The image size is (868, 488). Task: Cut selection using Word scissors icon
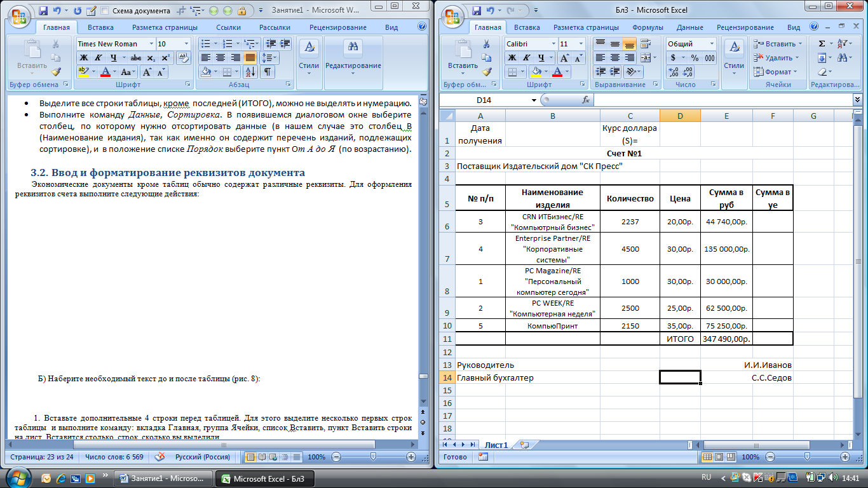coord(55,44)
